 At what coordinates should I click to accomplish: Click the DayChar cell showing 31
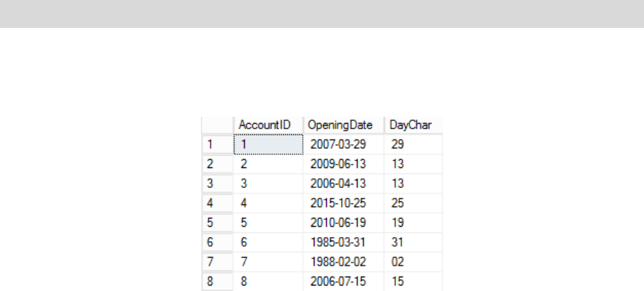[x=413, y=242]
